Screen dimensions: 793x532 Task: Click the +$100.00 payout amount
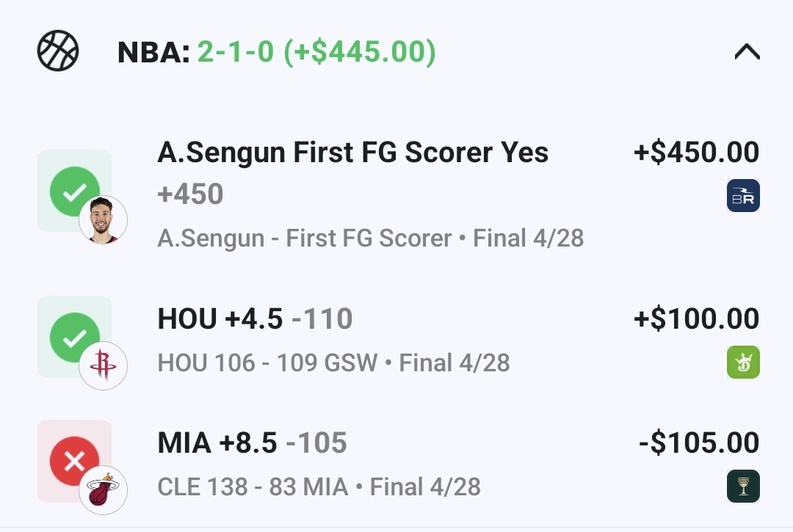tap(696, 319)
